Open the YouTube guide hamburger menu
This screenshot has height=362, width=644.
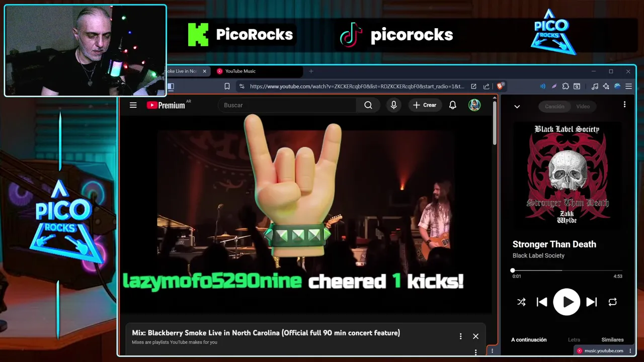tap(133, 105)
